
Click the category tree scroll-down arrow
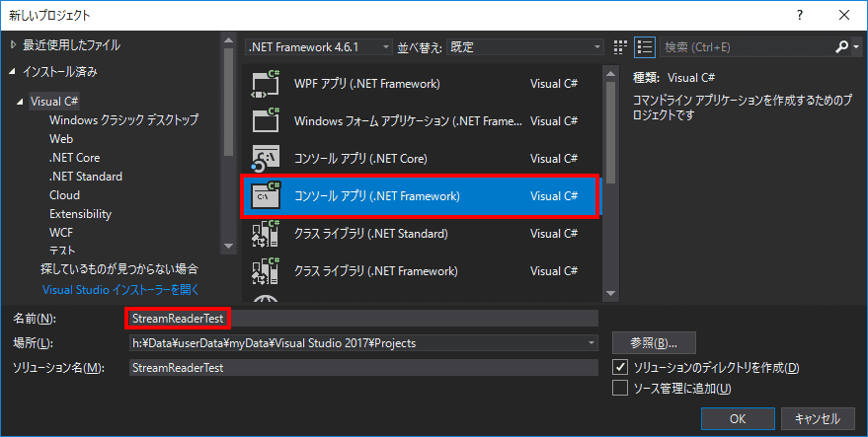[229, 247]
